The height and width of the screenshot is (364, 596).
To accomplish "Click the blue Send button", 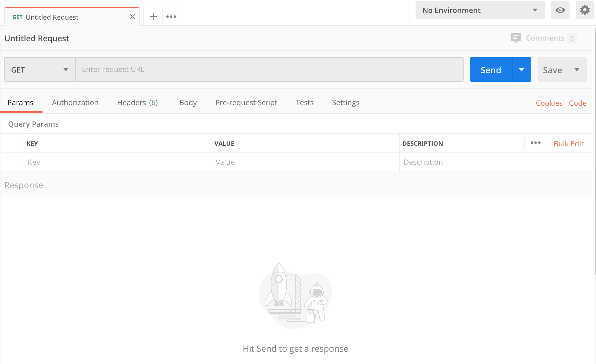I will (491, 70).
